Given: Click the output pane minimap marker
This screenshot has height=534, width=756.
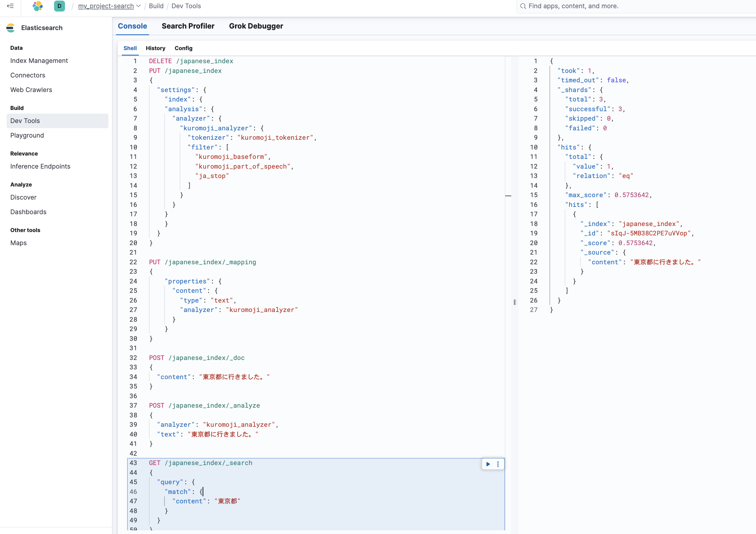Looking at the screenshot, I should 508,196.
